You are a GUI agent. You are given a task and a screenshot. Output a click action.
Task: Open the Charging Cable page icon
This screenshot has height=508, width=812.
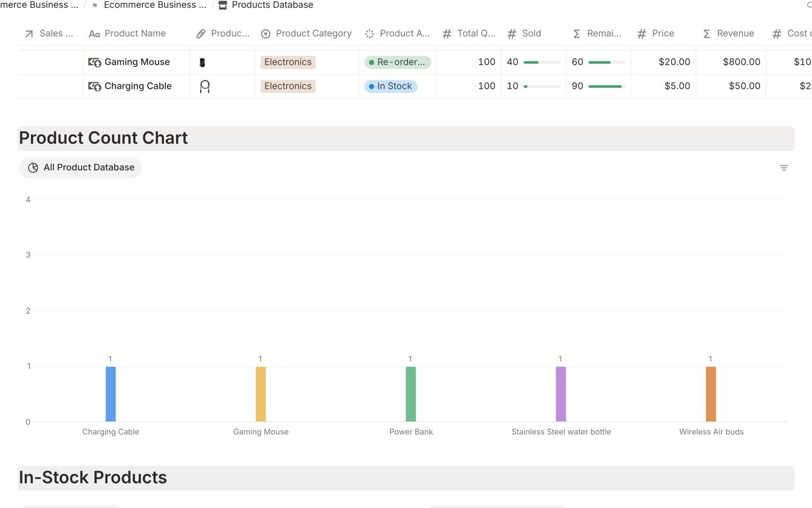tap(94, 86)
